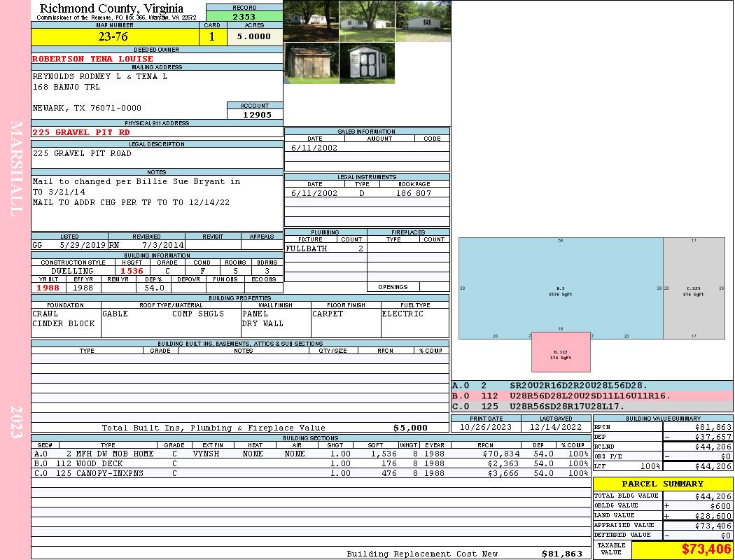Viewport: 735px width, 560px height.
Task: Click the Parcel Summary header
Action: 662,484
